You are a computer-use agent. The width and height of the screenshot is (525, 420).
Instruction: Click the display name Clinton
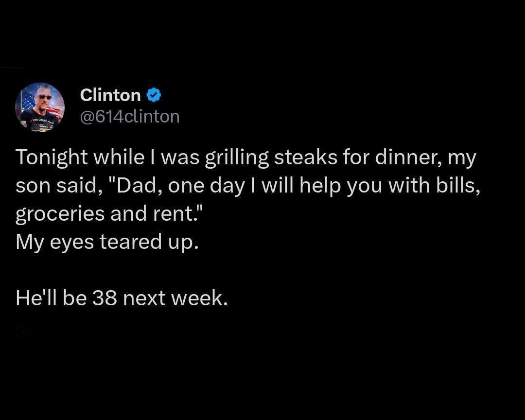110,95
